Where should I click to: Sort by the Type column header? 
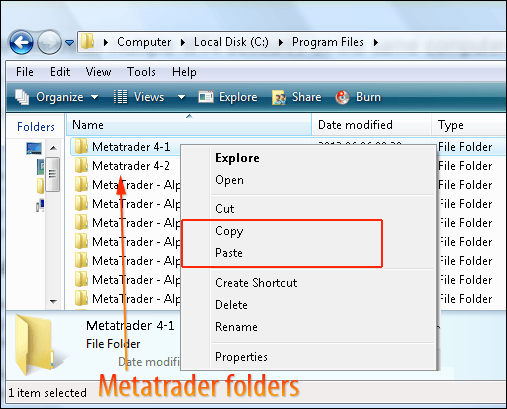point(469,125)
